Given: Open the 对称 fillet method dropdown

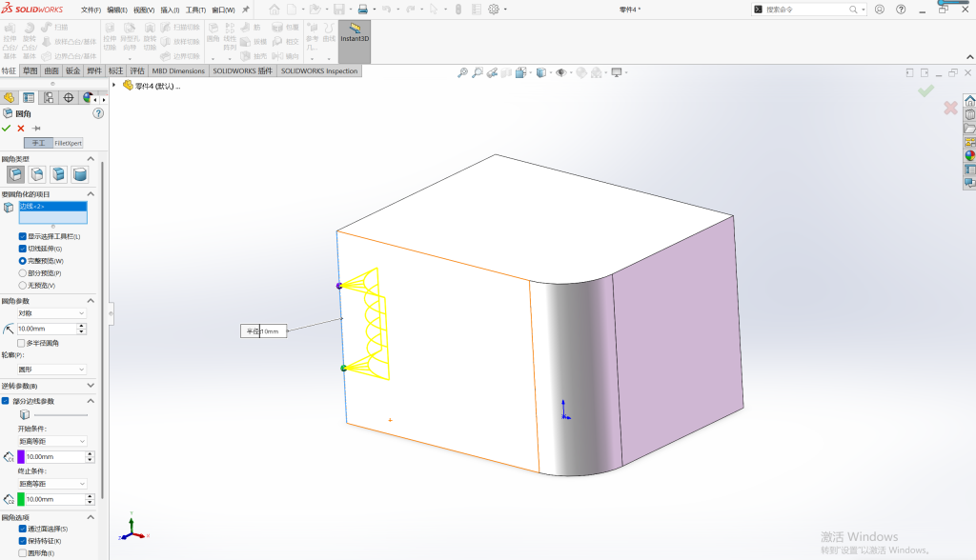Looking at the screenshot, I should 51,313.
